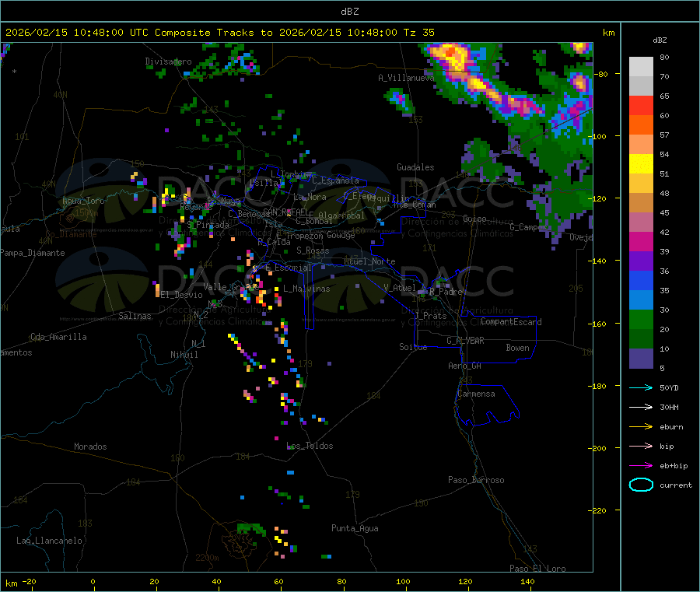
Task: Click the magenta eb+bip arrow in legend
Action: (x=641, y=466)
